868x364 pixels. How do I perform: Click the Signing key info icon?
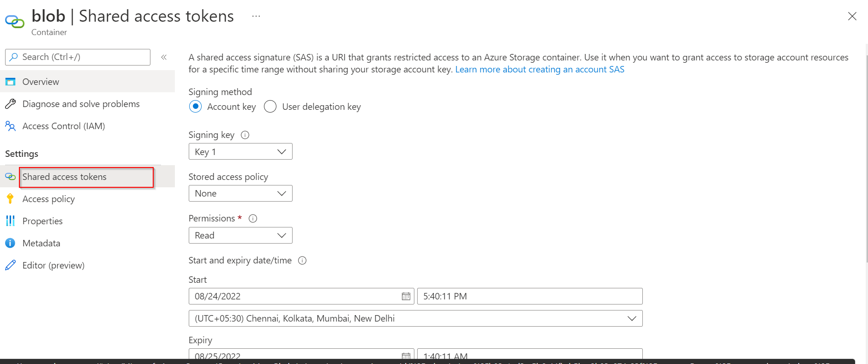coord(245,135)
